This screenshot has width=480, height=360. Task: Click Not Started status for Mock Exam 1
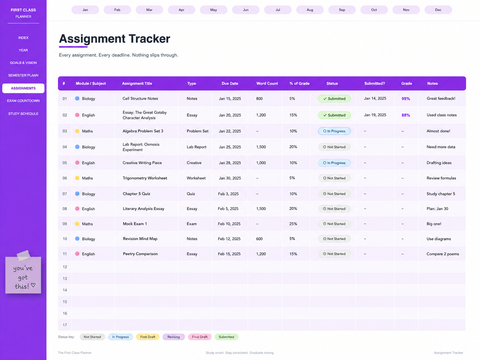point(334,224)
